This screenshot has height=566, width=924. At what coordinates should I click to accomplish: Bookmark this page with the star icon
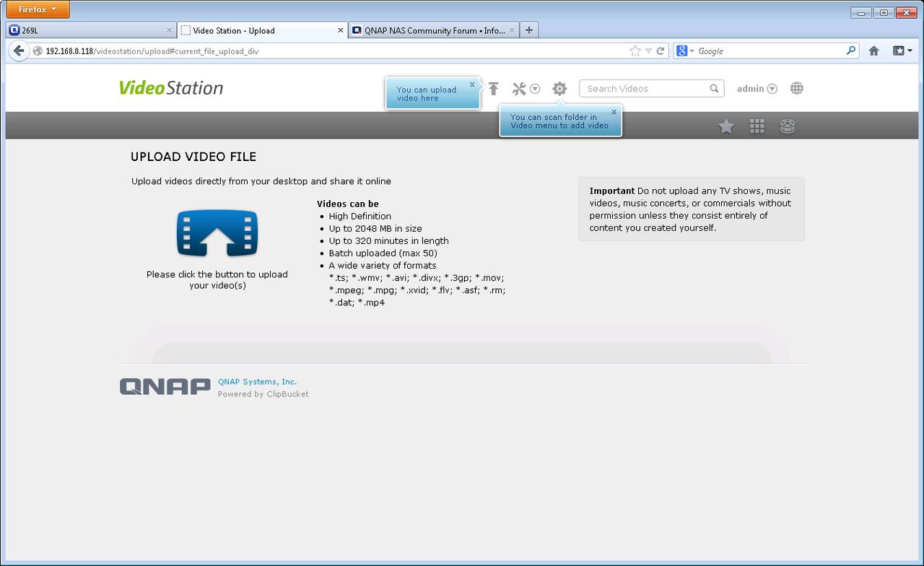635,51
